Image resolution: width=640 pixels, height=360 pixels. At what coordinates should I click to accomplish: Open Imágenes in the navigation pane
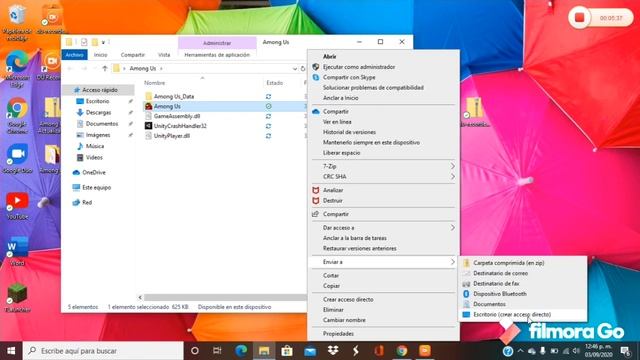click(98, 135)
